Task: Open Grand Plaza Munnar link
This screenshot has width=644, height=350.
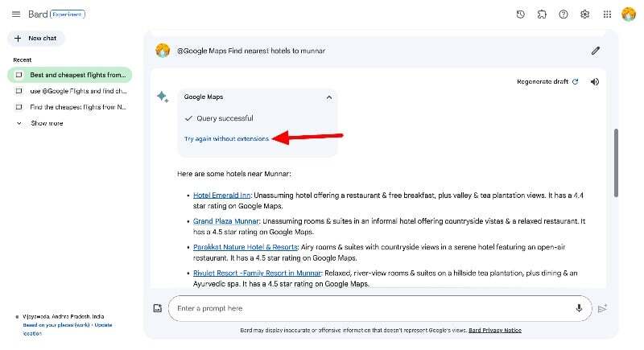Action: [x=226, y=221]
